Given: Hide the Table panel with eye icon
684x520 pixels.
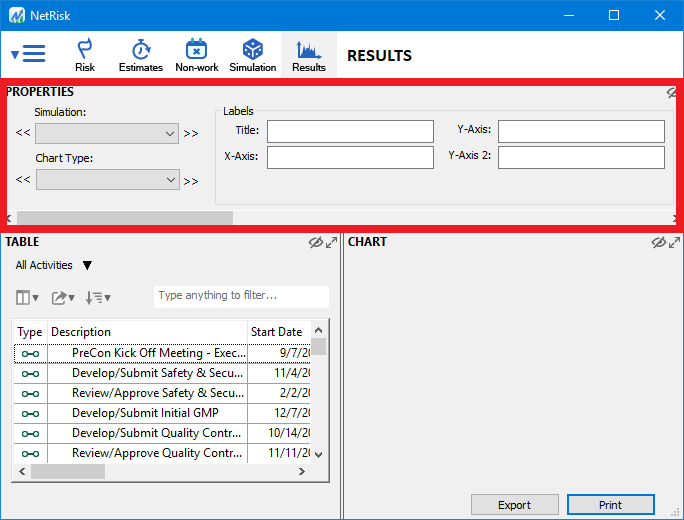Looking at the screenshot, I should pos(315,242).
